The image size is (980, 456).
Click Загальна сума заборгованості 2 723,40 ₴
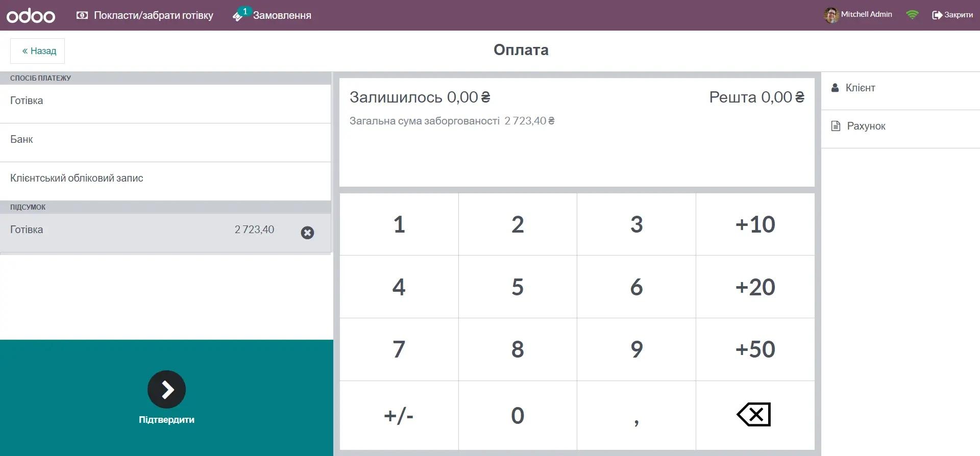(452, 121)
